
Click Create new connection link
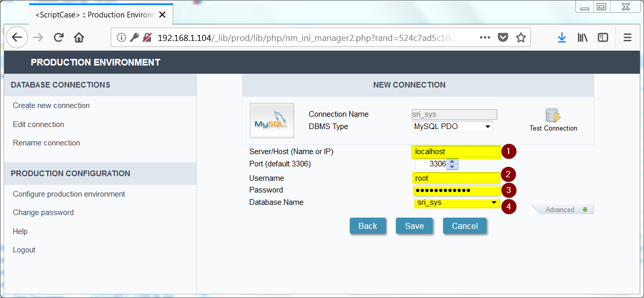tap(51, 105)
